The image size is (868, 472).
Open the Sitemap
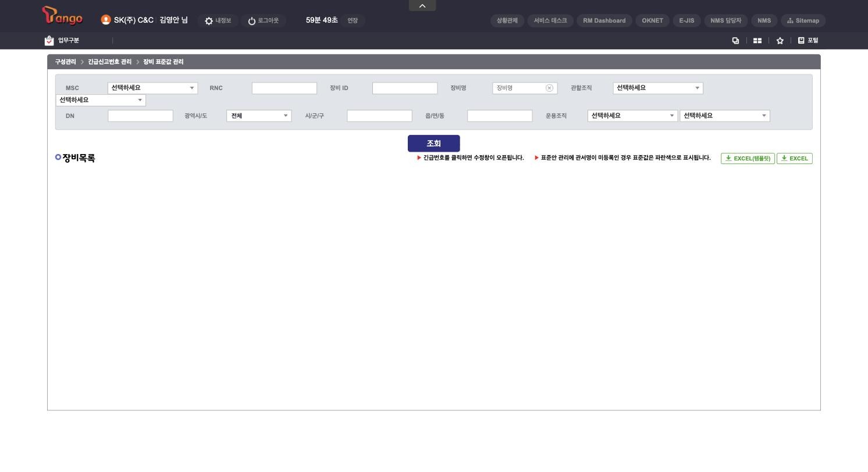point(803,20)
